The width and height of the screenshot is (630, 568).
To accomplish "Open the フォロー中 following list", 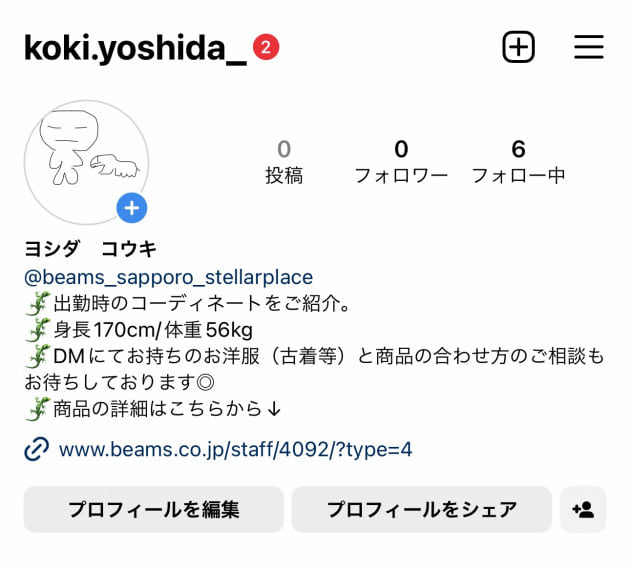I will [x=518, y=162].
